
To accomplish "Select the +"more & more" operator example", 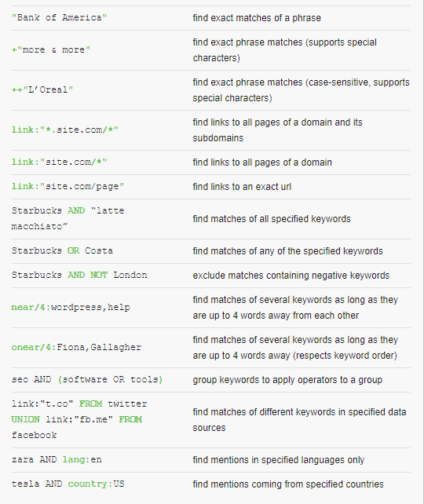I will (x=51, y=49).
